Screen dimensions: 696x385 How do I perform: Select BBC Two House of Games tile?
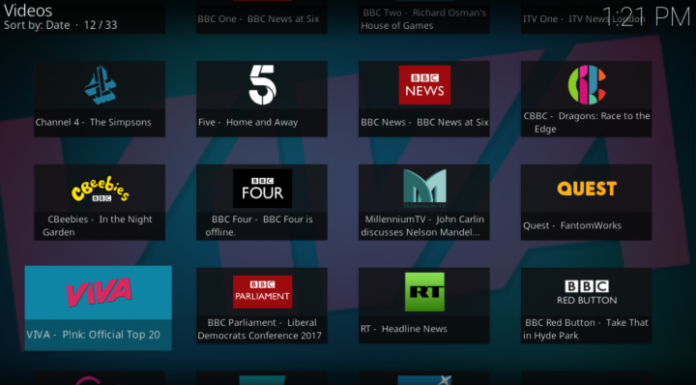point(424,16)
